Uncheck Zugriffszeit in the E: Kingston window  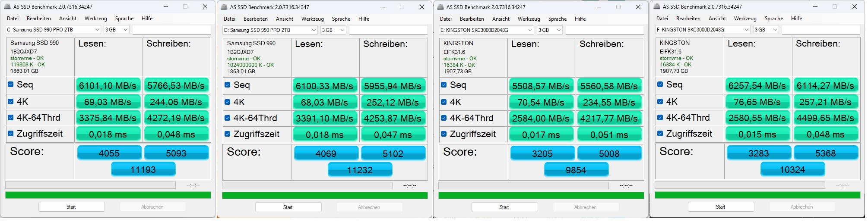444,134
